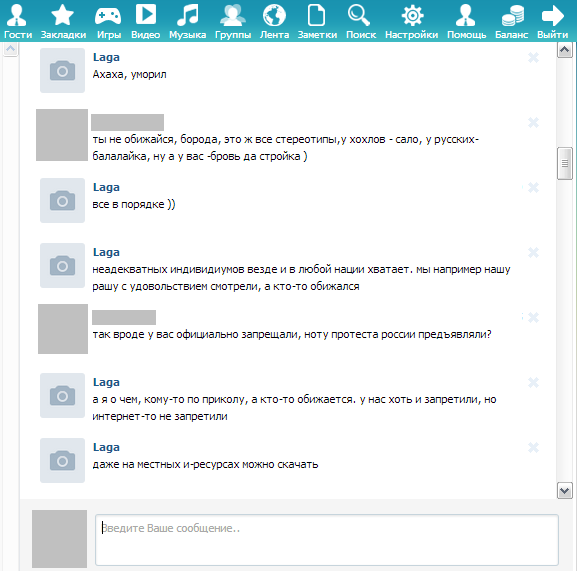Focus the "Введите Ваше сообщение" text field
Viewport: 577px width, 571px height.
coord(327,540)
